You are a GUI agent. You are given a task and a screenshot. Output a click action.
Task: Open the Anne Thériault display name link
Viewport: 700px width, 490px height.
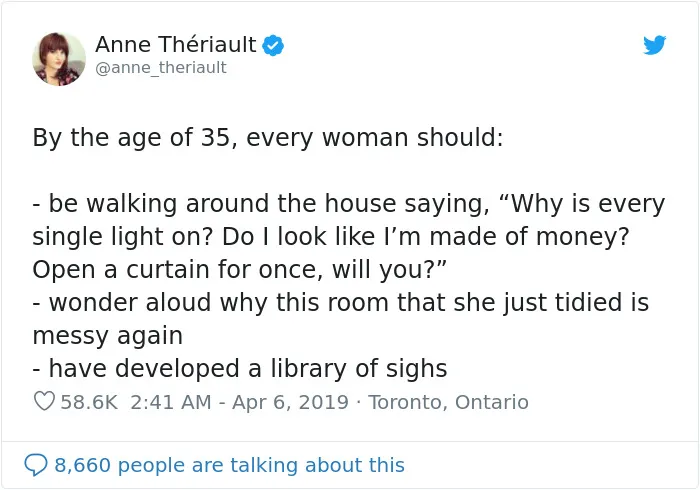pos(175,45)
